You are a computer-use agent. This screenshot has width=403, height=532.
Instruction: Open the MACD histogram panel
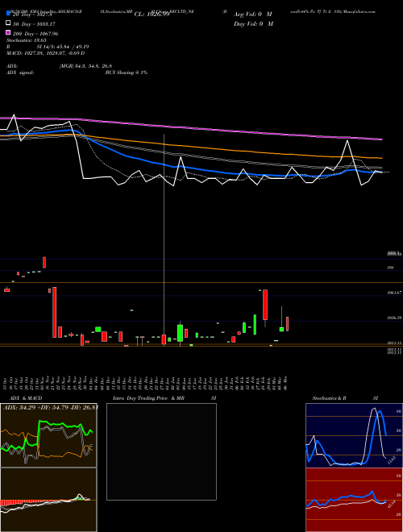click(48, 500)
